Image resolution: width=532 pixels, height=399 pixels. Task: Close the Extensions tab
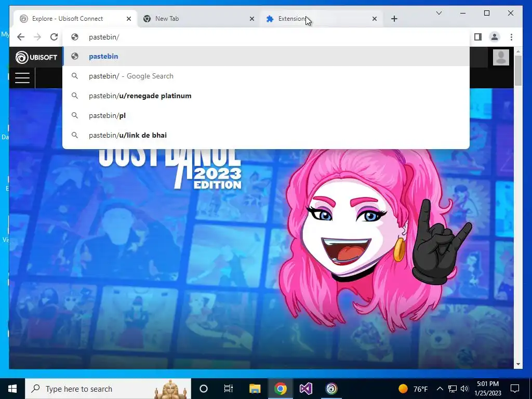374,19
